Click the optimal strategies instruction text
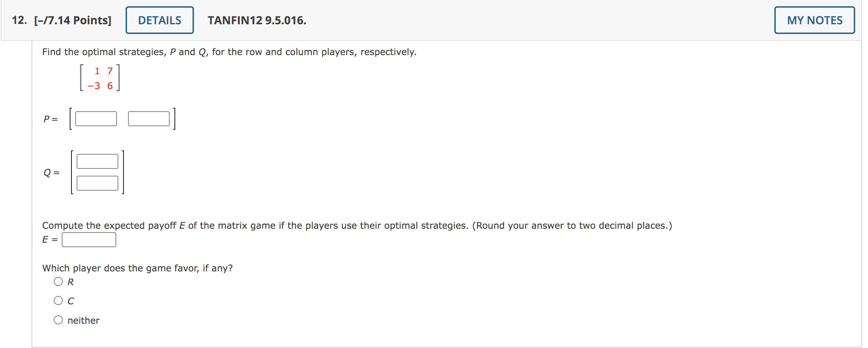This screenshot has height=348, width=868. coord(229,52)
